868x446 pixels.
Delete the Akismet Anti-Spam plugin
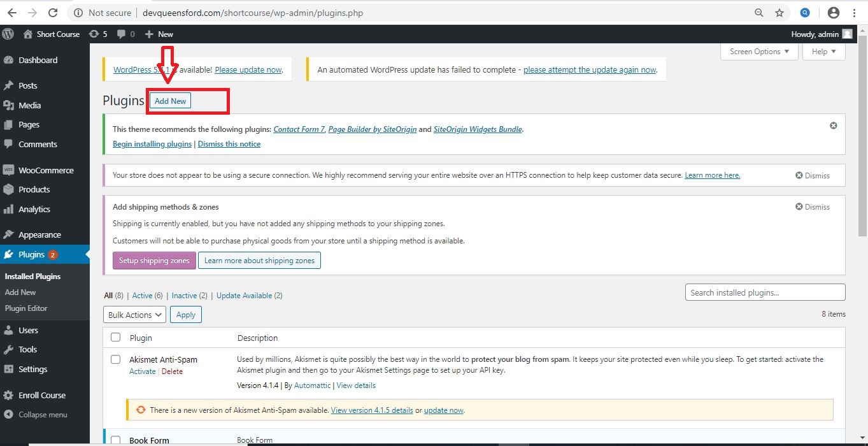(x=172, y=371)
